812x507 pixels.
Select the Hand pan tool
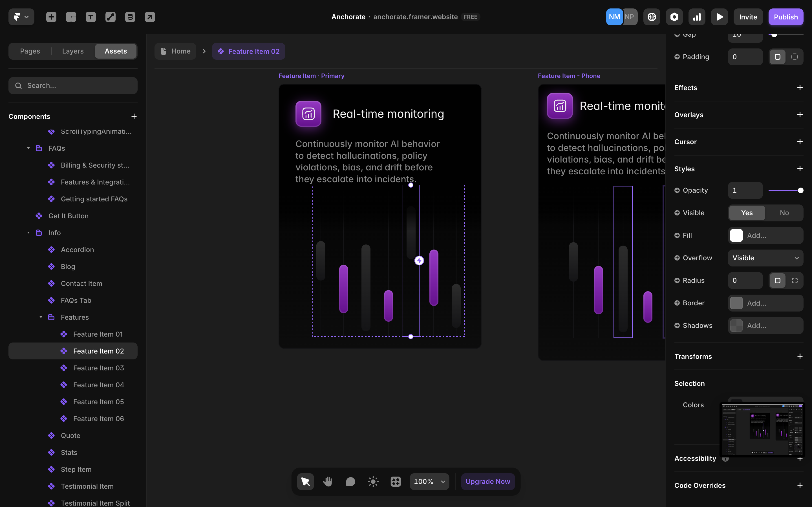[x=328, y=482]
